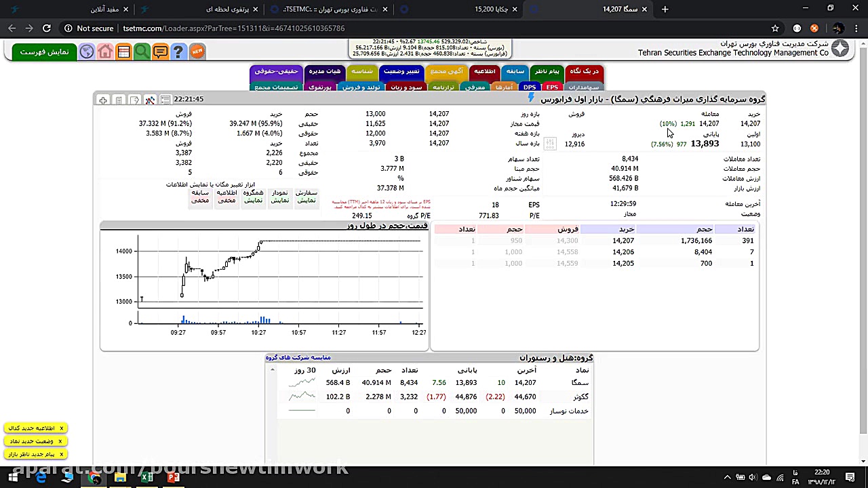
Task: Open PowerPoint from the taskbar
Action: click(174, 478)
